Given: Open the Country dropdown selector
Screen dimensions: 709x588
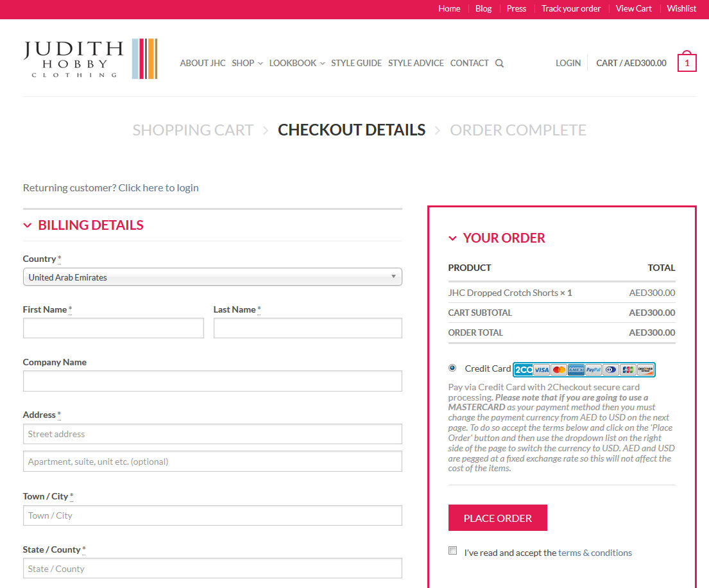Looking at the screenshot, I should [x=212, y=277].
